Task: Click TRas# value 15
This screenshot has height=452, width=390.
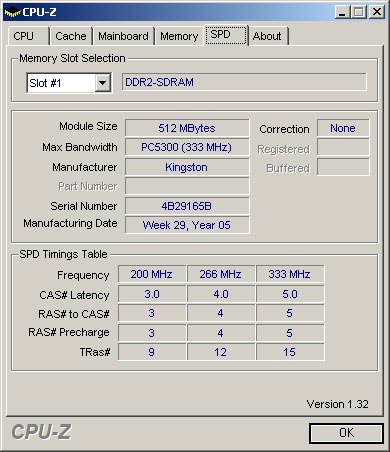Action: 290,352
